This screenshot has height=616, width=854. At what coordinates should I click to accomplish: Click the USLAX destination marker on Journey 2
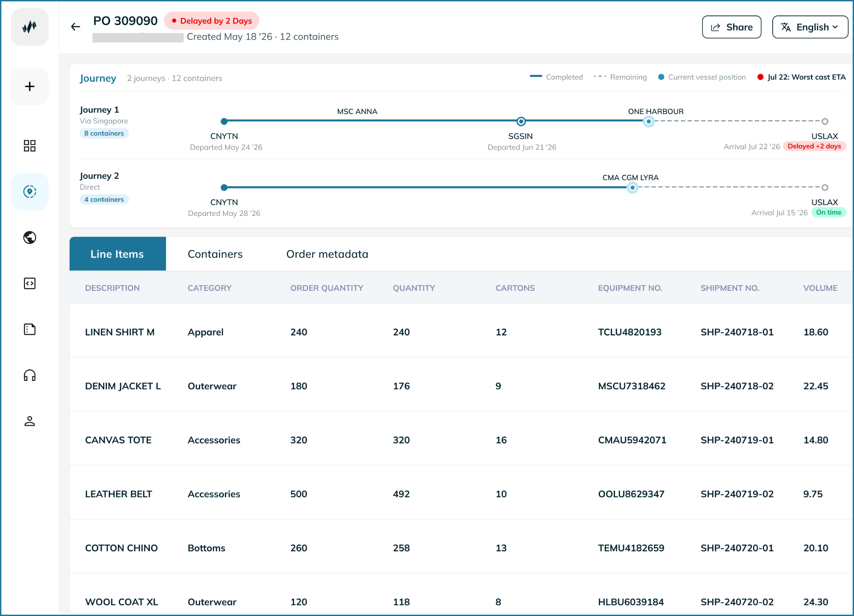tap(825, 188)
